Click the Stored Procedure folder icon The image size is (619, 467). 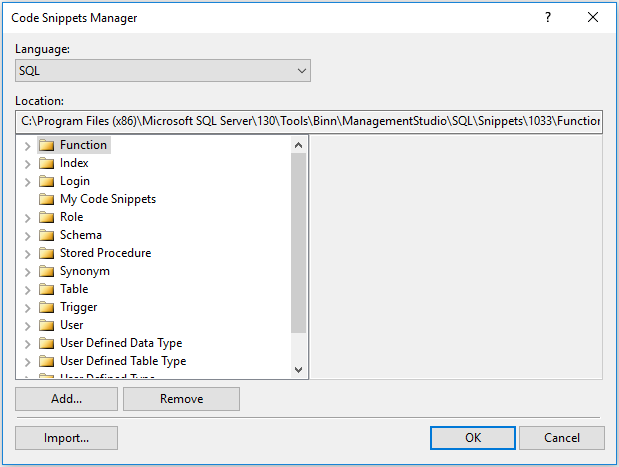click(46, 253)
